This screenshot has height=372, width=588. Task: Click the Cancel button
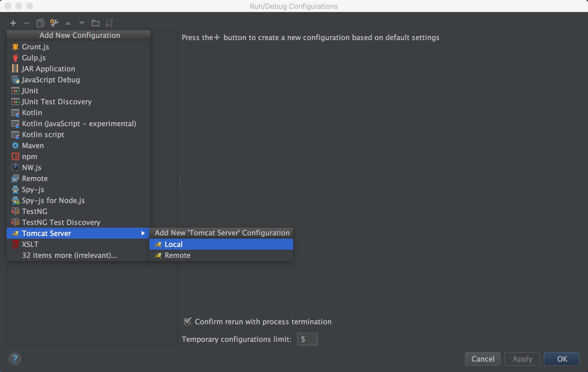tap(482, 359)
